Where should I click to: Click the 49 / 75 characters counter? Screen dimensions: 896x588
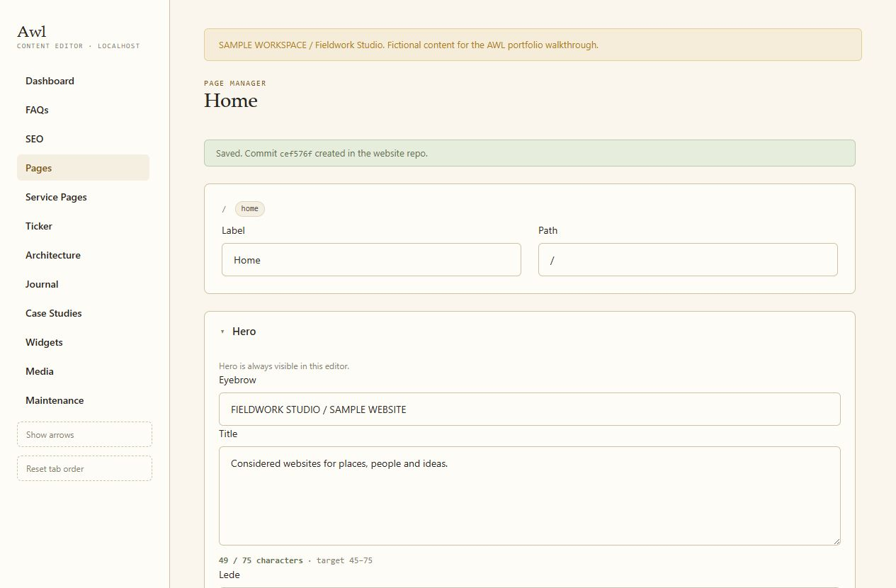(261, 560)
